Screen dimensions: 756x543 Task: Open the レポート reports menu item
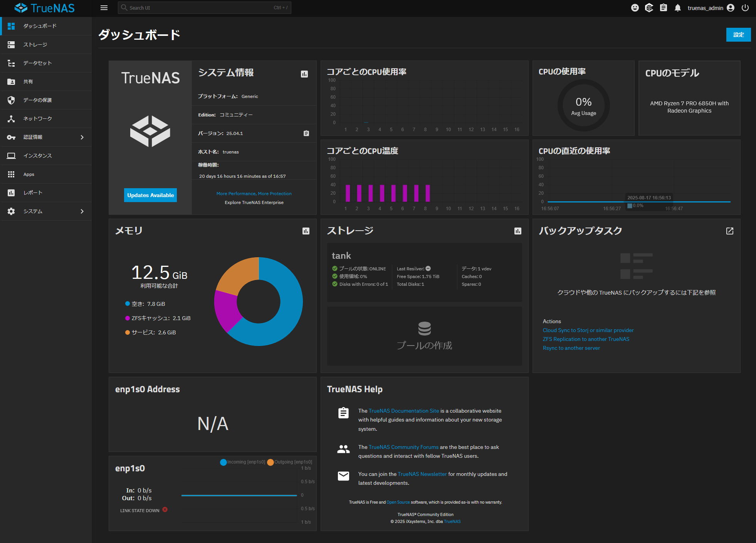pyautogui.click(x=46, y=193)
